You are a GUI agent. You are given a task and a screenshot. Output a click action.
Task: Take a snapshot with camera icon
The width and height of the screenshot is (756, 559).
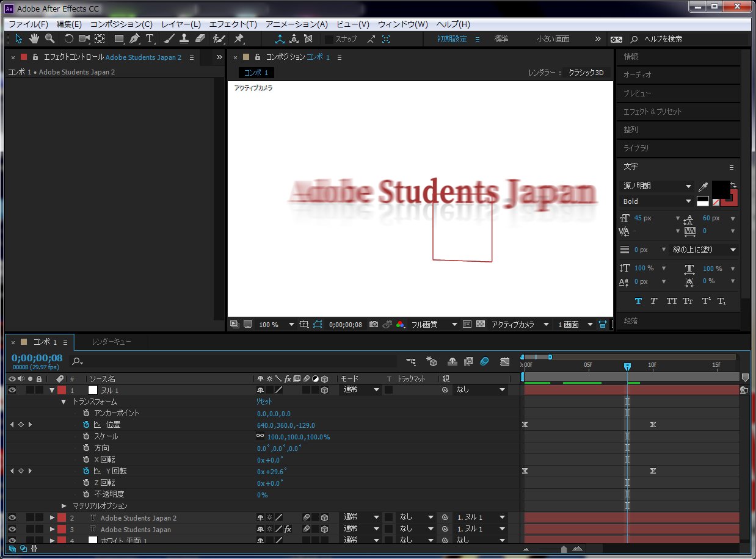(374, 325)
